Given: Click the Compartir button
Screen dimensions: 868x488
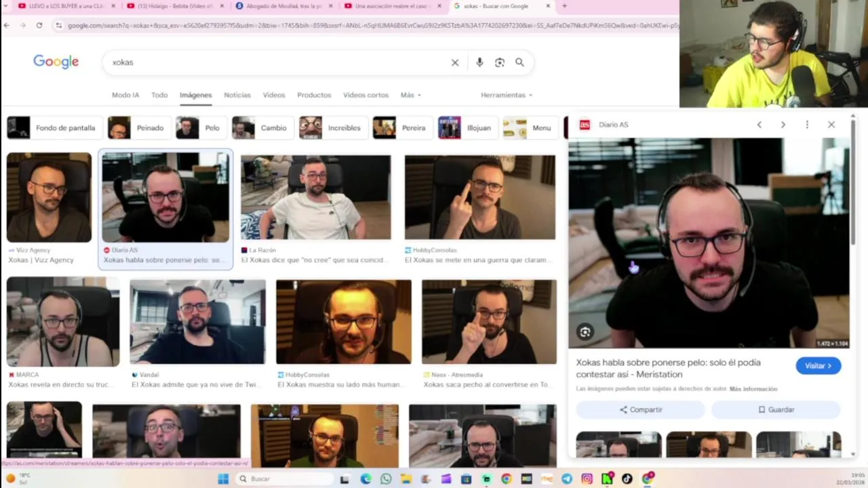Looking at the screenshot, I should [x=640, y=409].
